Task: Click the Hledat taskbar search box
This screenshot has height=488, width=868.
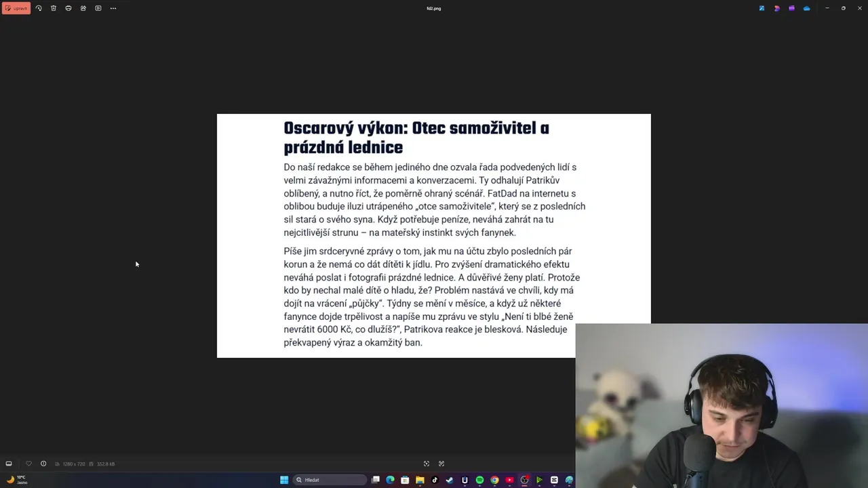Action: point(330,480)
